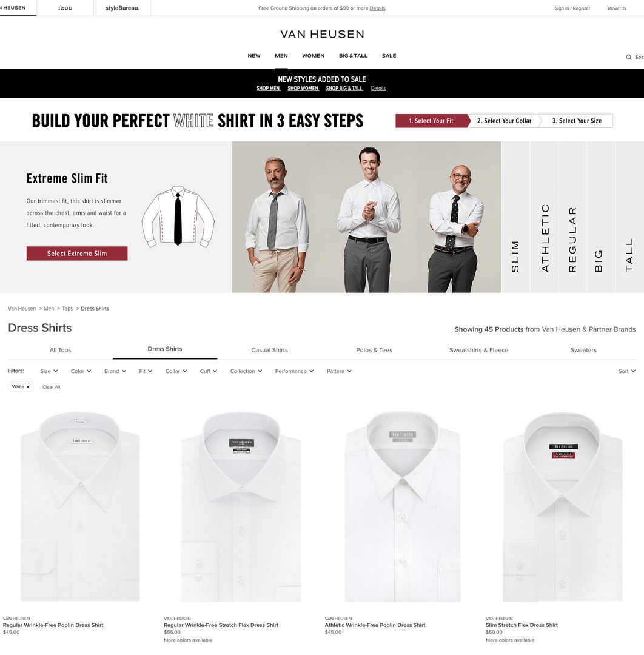This screenshot has width=644, height=655.
Task: Remove the White filter chip
Action: pos(28,387)
